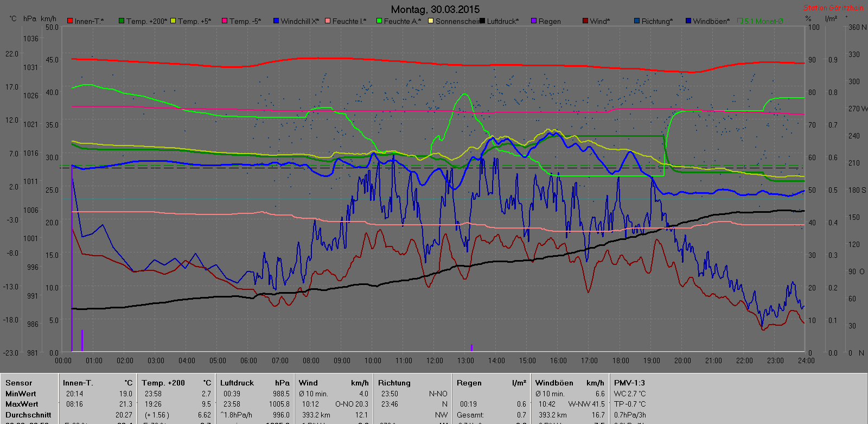The image size is (868, 424).
Task: Click the yellow-green Temp. +5 legend swatch
Action: [173, 21]
